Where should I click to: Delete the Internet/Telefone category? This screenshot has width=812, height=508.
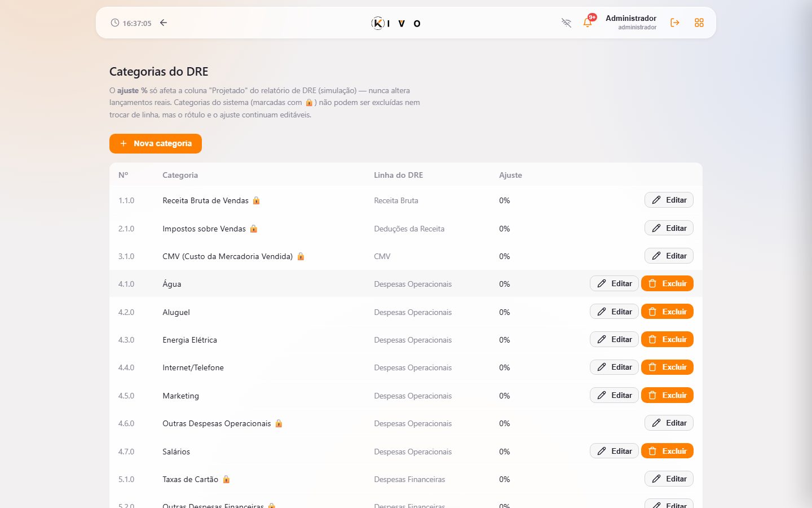click(x=667, y=367)
